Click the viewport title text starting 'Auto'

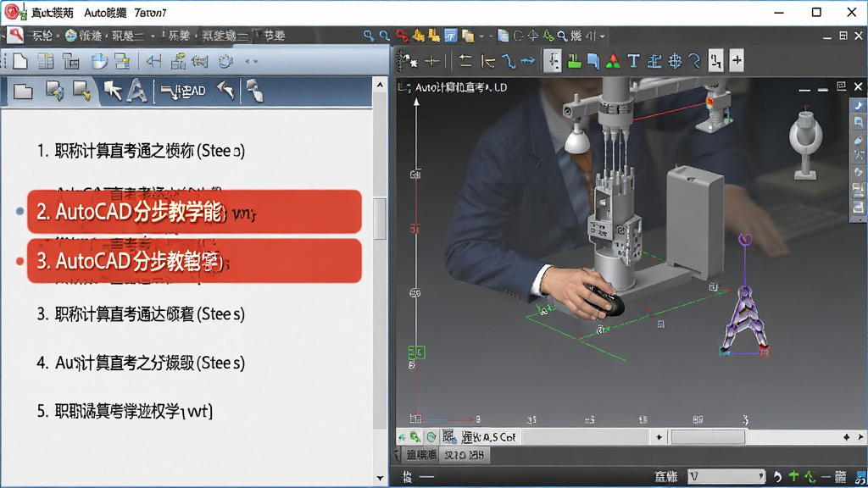click(x=460, y=87)
